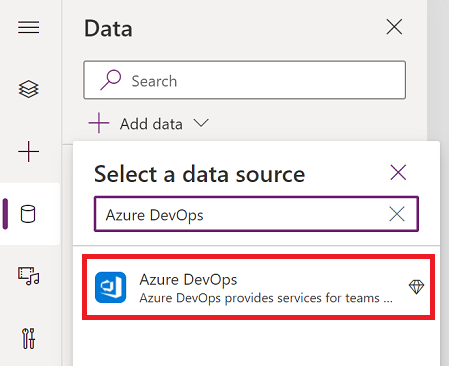Click the magnifier icon in Search box
The image size is (449, 366).
click(110, 80)
